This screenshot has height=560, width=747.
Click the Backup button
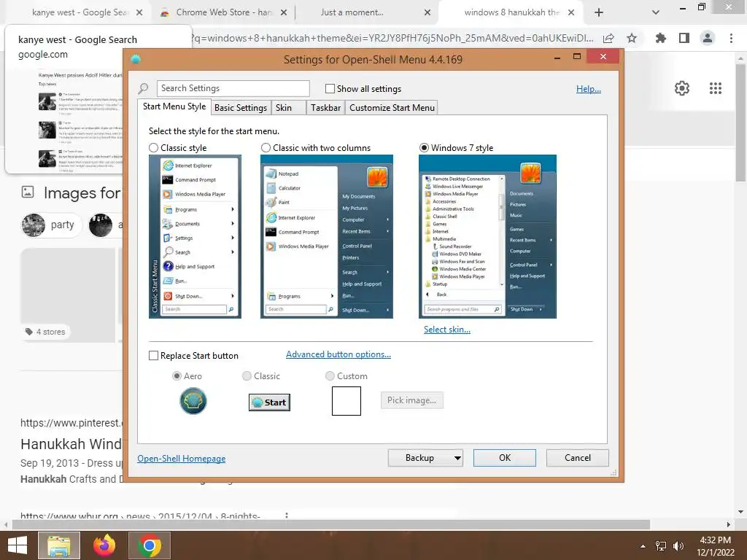[419, 458]
